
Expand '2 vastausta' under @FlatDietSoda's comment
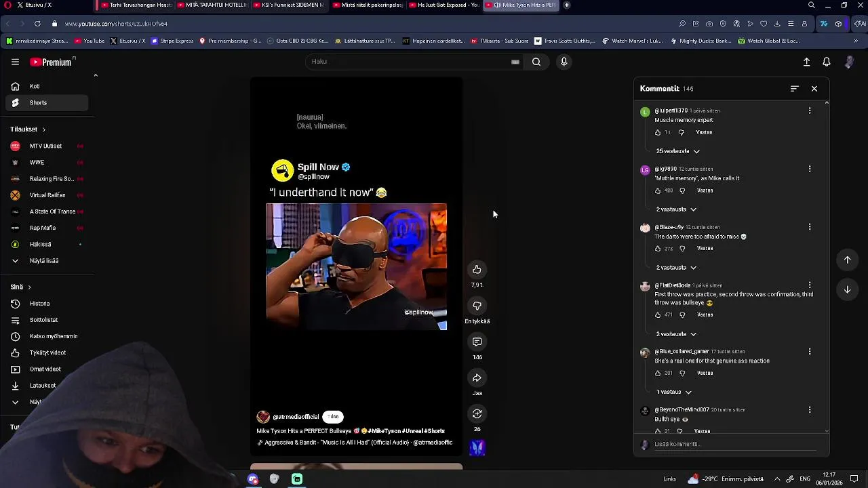676,334
